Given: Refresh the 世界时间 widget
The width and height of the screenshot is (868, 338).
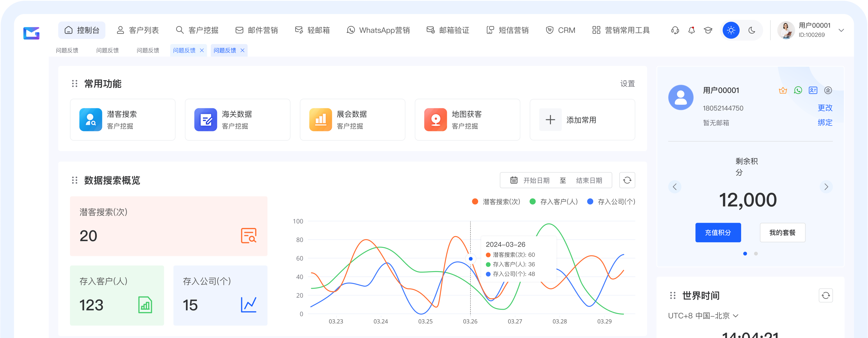Looking at the screenshot, I should click(x=825, y=295).
